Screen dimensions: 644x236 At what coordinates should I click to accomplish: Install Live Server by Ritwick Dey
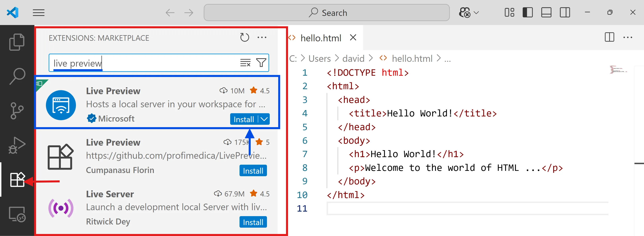[x=253, y=222]
